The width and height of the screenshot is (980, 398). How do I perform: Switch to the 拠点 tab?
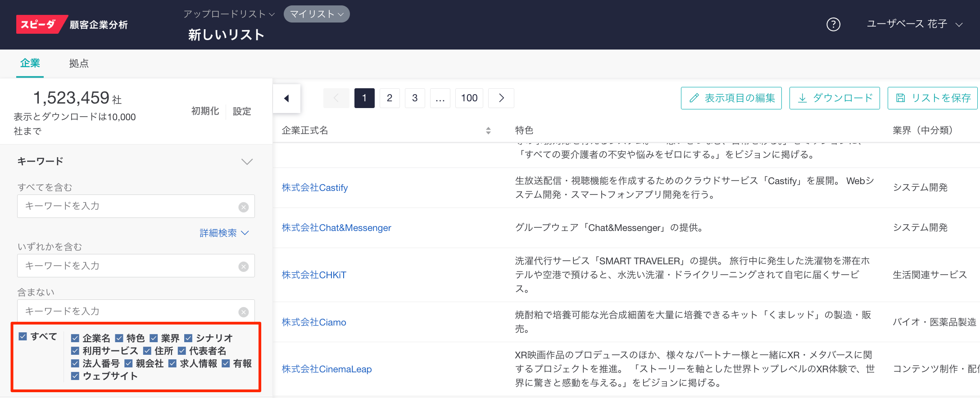pyautogui.click(x=79, y=63)
